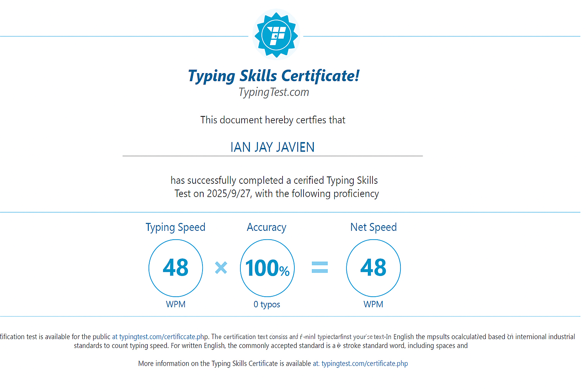Click the multiplication symbol between circles
The image size is (588, 392).
[221, 268]
